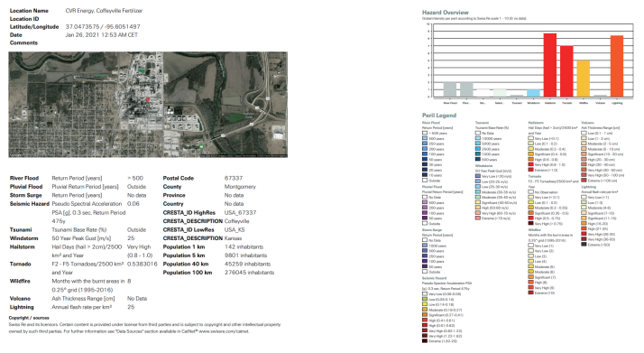Click the 500 years River Flood swatch

tap(425, 138)
